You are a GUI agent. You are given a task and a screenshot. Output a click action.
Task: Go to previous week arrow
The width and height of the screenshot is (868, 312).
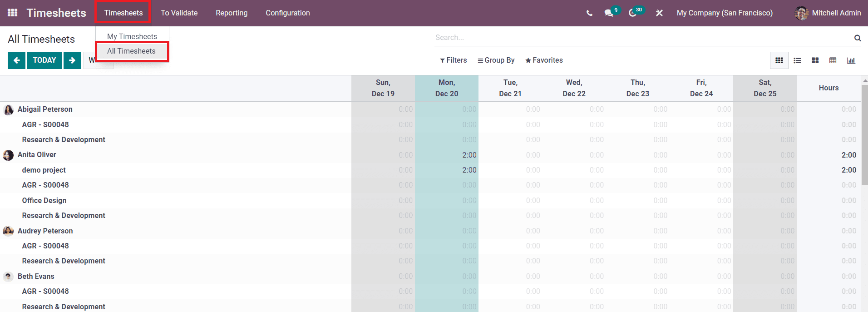(16, 60)
